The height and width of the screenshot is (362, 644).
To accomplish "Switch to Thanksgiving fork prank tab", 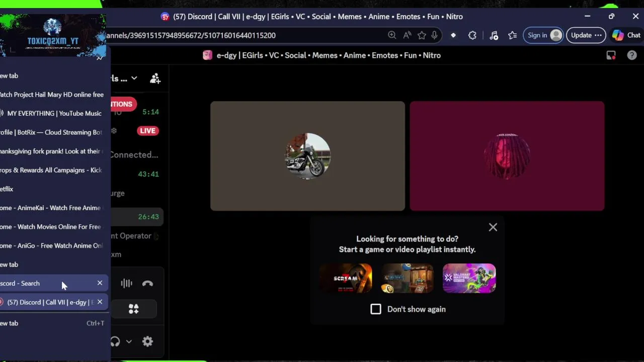I will click(x=53, y=151).
